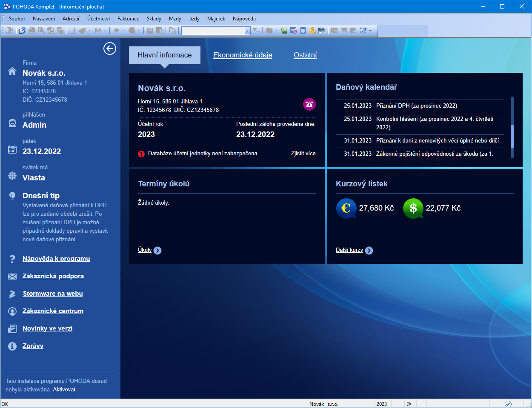Click the blue euro currency icon

click(346, 208)
